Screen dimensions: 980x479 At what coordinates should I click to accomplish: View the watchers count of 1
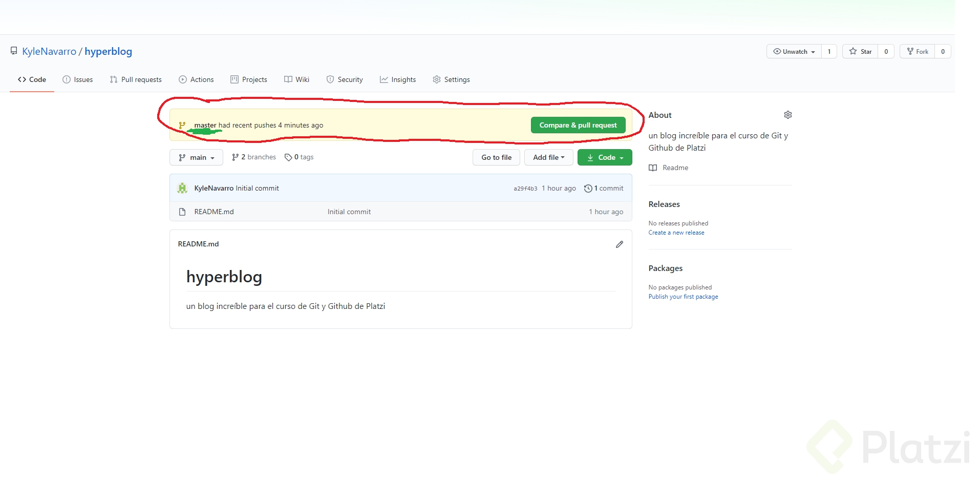[829, 51]
